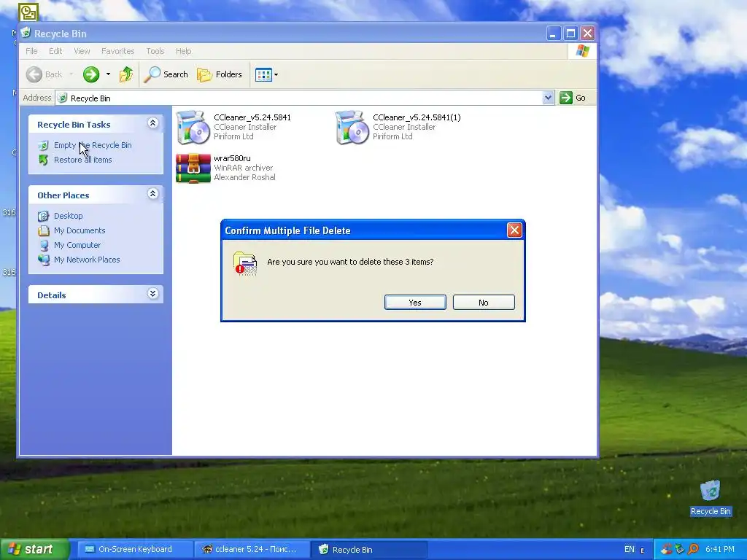Image resolution: width=747 pixels, height=560 pixels.
Task: Minimize the Recycle Bin window
Action: pos(553,34)
